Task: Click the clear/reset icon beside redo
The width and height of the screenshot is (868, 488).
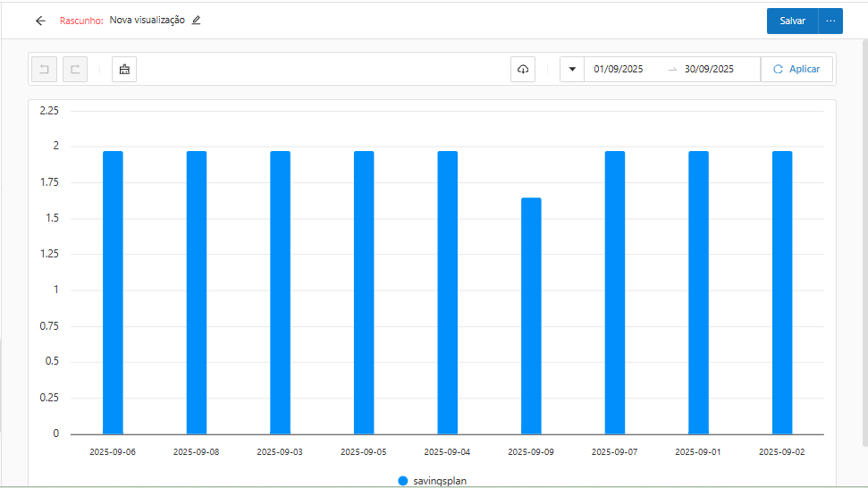Action: pyautogui.click(x=124, y=70)
